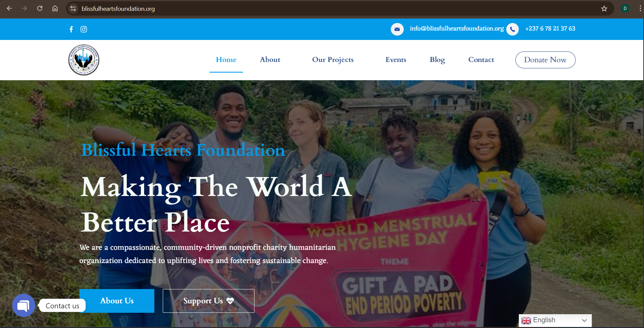This screenshot has height=328, width=644.
Task: Open the chat bubble widget
Action: [x=24, y=305]
